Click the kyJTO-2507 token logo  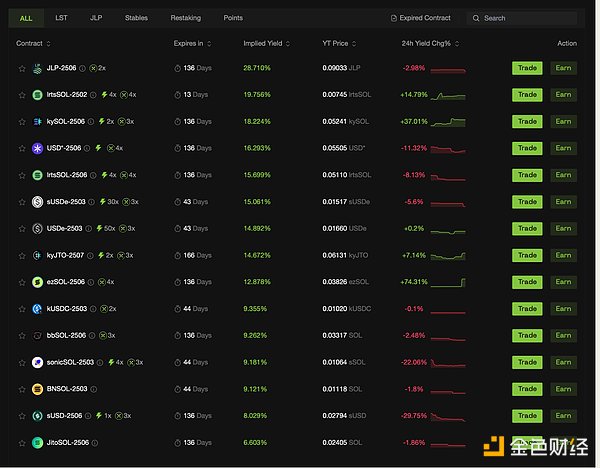click(x=37, y=256)
